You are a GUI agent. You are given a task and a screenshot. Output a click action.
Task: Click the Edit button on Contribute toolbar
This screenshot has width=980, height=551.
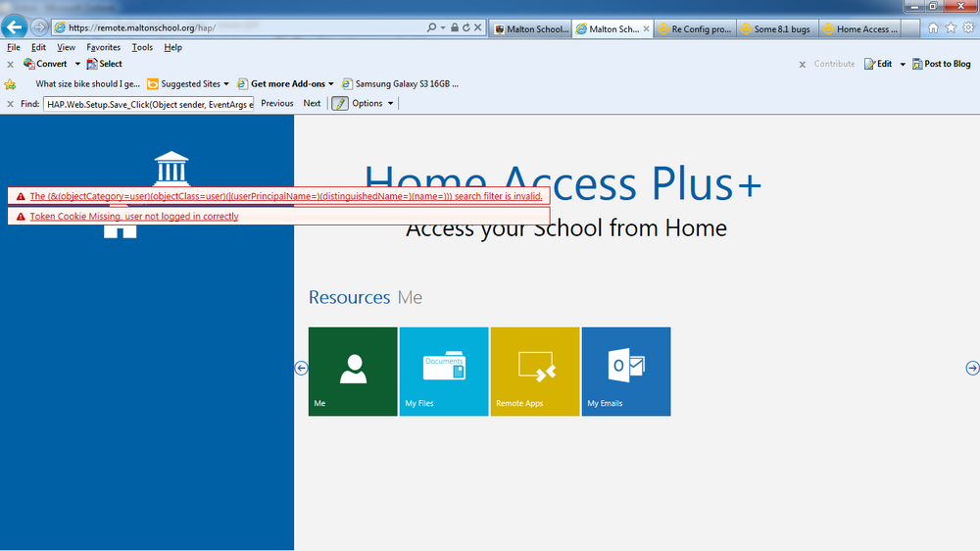point(878,64)
